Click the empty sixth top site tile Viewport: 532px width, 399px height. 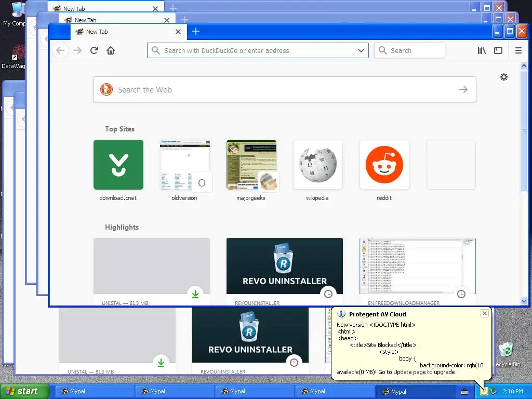tap(451, 165)
